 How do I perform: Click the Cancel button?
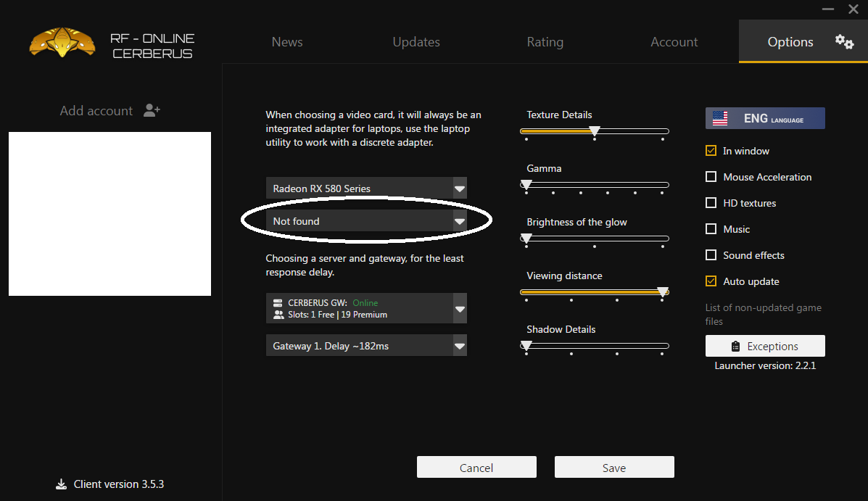(476, 467)
